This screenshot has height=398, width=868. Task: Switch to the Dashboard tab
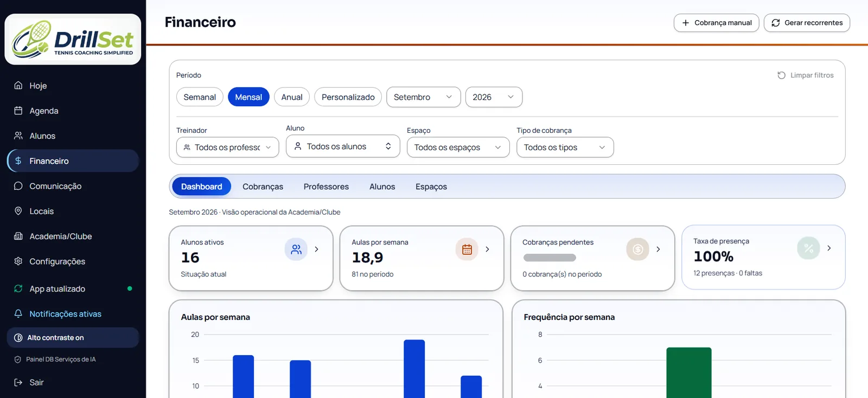pyautogui.click(x=202, y=187)
